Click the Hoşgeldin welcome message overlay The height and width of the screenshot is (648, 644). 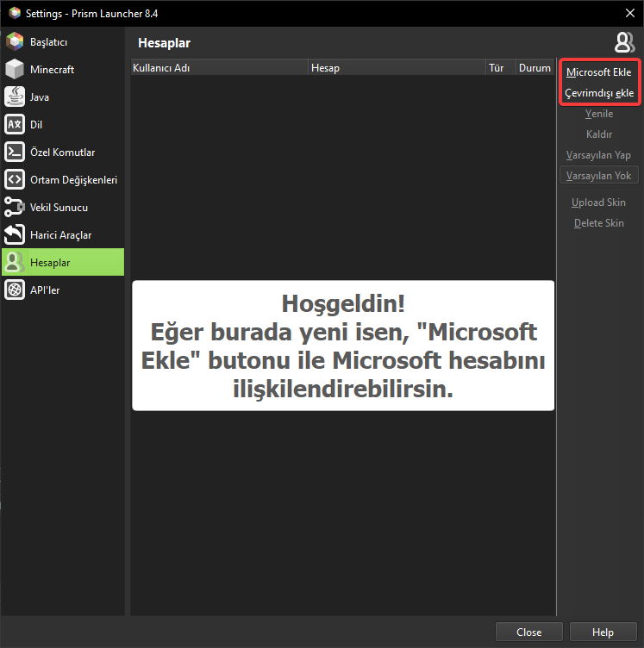pos(343,346)
